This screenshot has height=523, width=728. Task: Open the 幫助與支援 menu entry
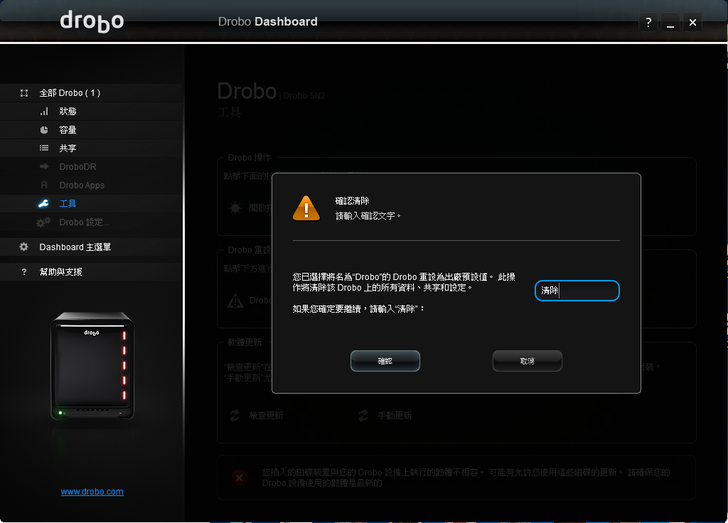(61, 272)
